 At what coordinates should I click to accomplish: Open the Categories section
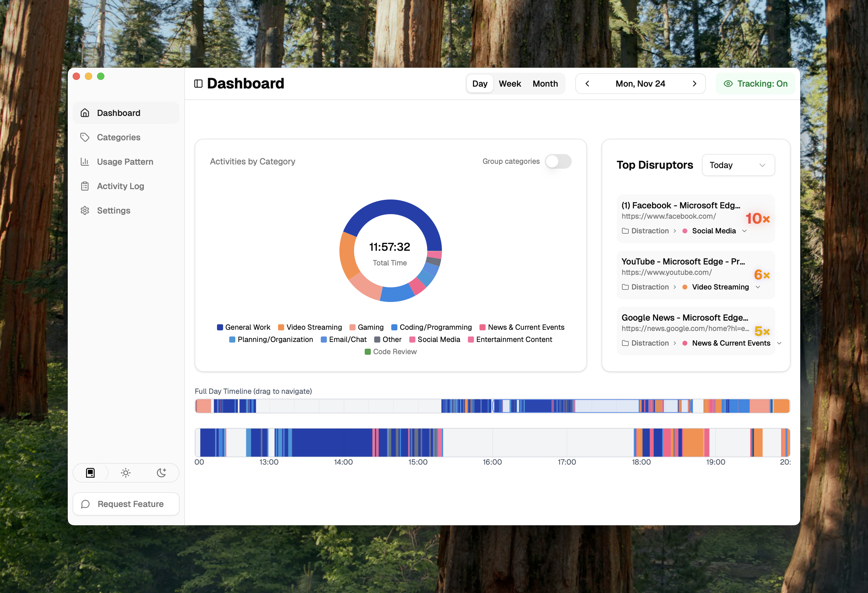[118, 137]
